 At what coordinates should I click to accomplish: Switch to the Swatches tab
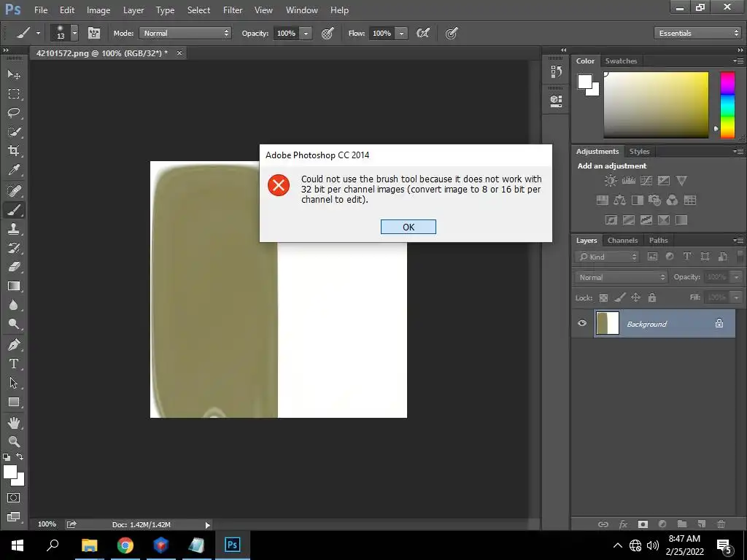click(621, 61)
